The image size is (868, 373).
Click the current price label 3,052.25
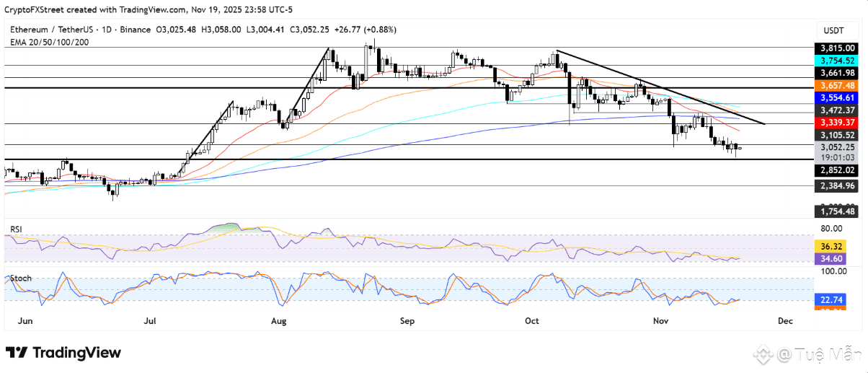837,146
